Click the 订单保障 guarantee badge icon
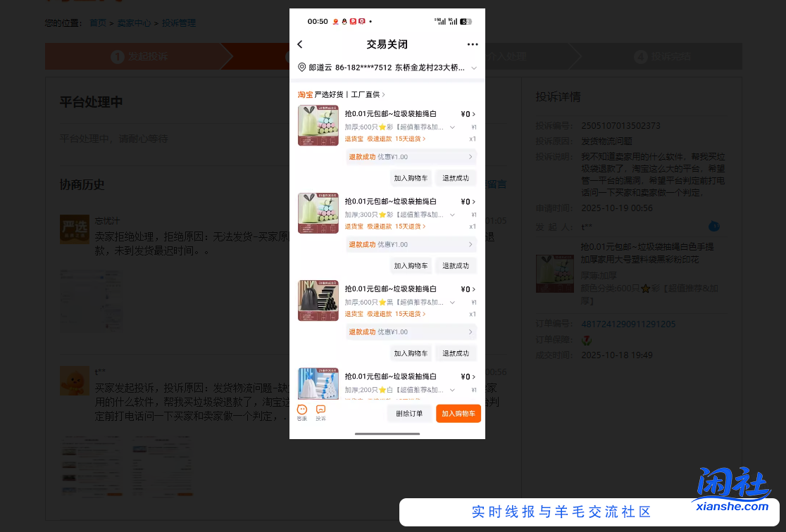The image size is (786, 532). 587,339
